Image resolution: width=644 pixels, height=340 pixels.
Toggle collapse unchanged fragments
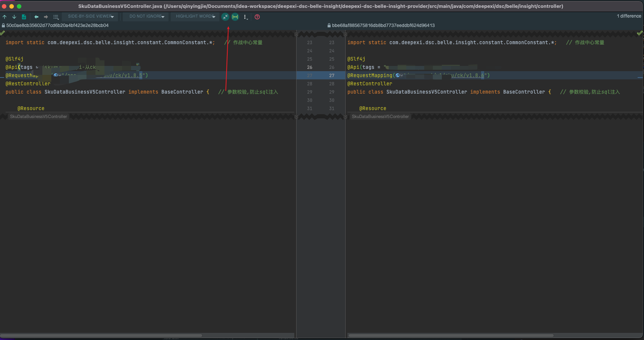(225, 17)
